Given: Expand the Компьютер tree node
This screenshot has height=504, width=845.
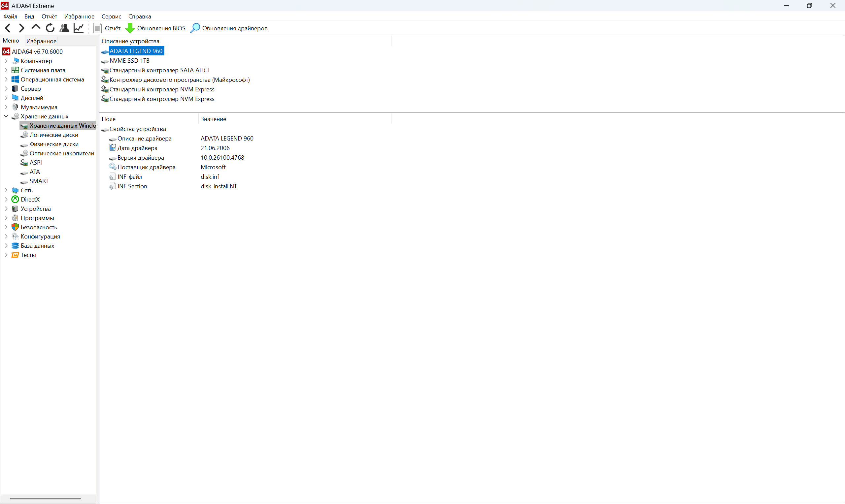Looking at the screenshot, I should click(x=6, y=61).
